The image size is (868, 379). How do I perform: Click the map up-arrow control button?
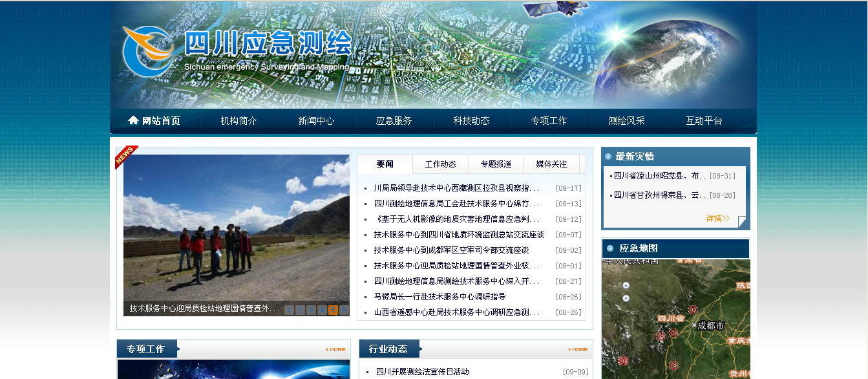click(626, 285)
